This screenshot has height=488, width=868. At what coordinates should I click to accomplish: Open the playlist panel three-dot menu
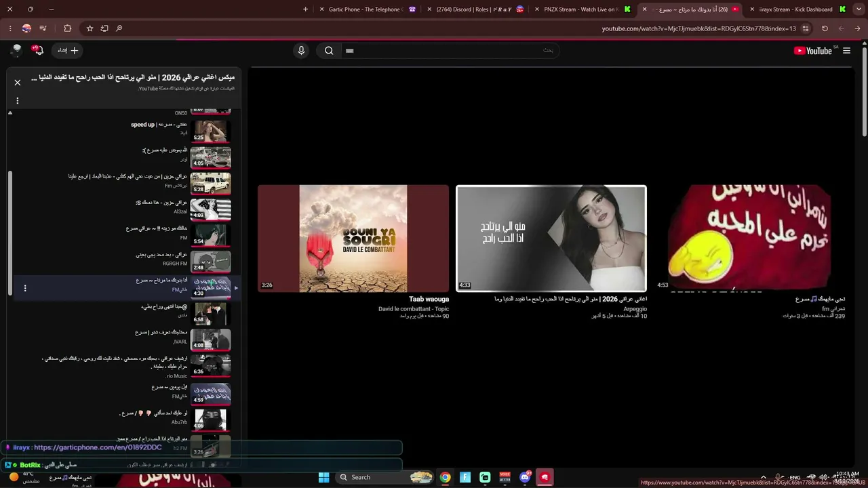click(x=18, y=100)
